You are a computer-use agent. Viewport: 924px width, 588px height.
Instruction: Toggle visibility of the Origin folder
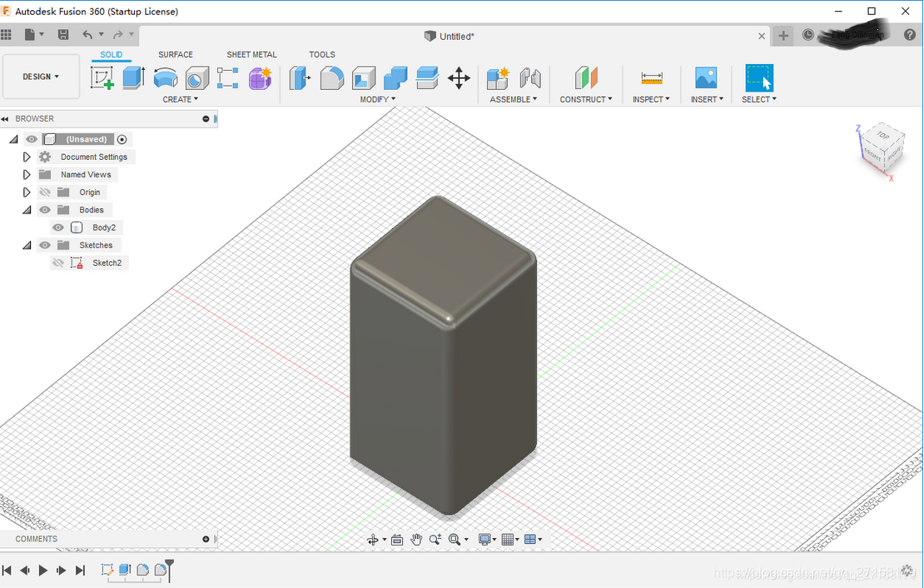coord(45,192)
